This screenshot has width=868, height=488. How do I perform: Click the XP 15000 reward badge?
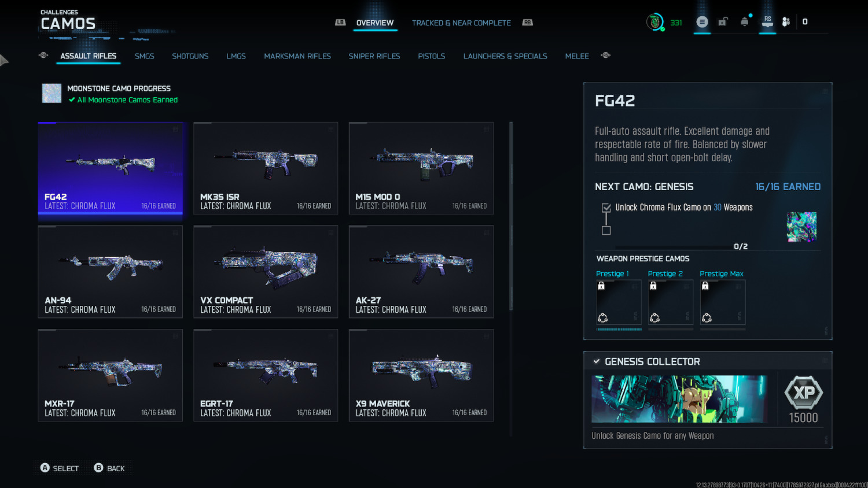coord(804,393)
